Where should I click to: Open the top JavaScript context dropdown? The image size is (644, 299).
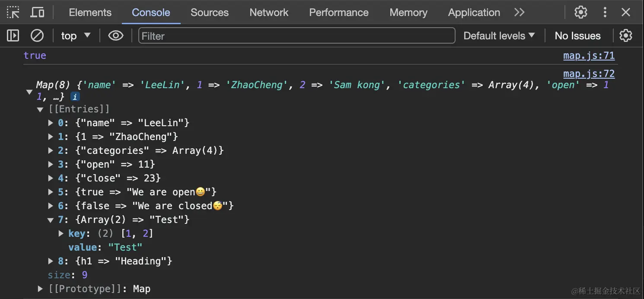[x=76, y=35]
